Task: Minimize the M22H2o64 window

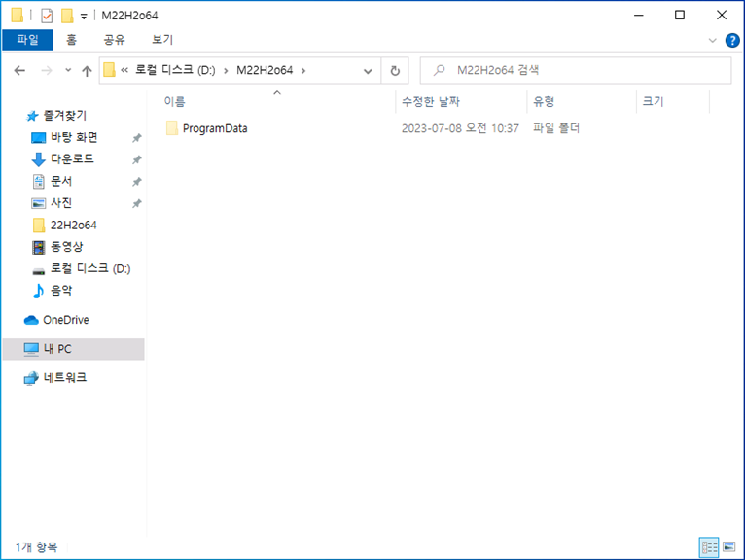Action: tap(639, 16)
